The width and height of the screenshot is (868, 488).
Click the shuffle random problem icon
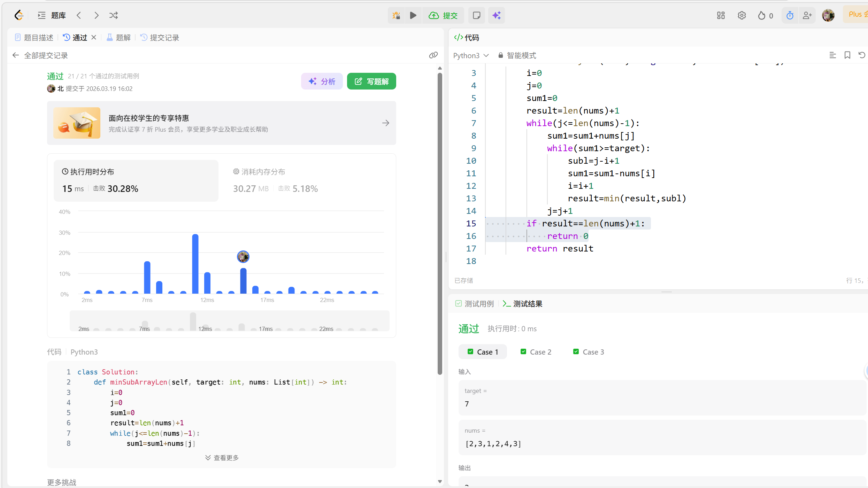pyautogui.click(x=113, y=15)
